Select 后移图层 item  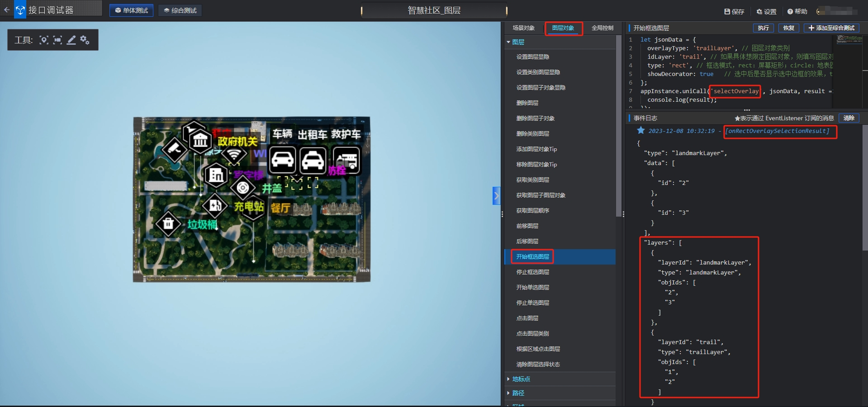point(560,241)
